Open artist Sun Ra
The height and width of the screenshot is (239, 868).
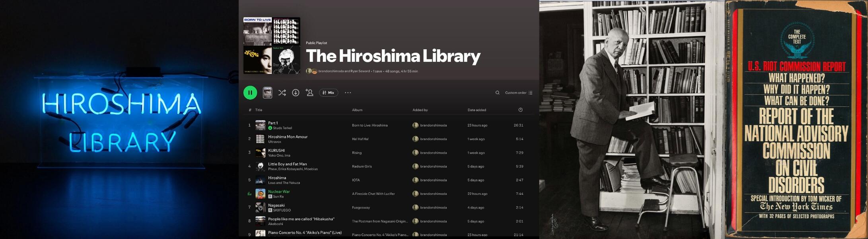click(x=278, y=197)
